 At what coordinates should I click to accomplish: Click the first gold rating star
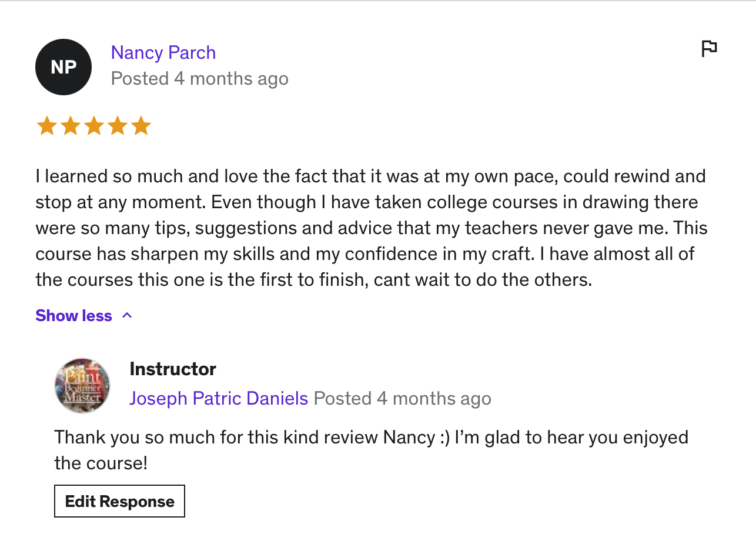pyautogui.click(x=47, y=126)
